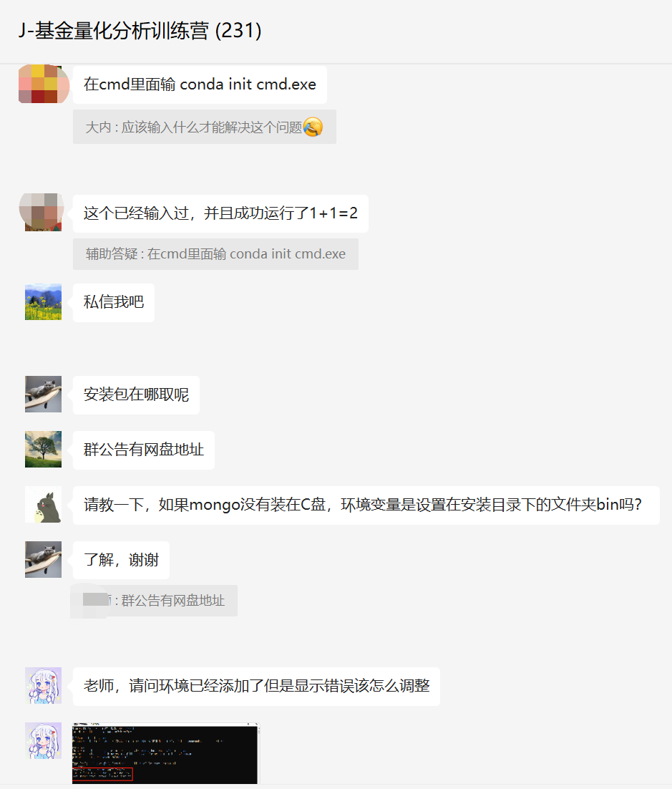Click the Totoro avatar
Screen dimensions: 672x789
[43, 504]
